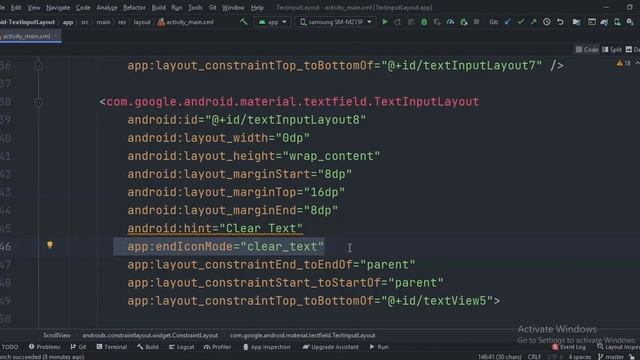The image size is (640, 360).
Task: Switch editor to Split view mode
Action: [x=612, y=49]
